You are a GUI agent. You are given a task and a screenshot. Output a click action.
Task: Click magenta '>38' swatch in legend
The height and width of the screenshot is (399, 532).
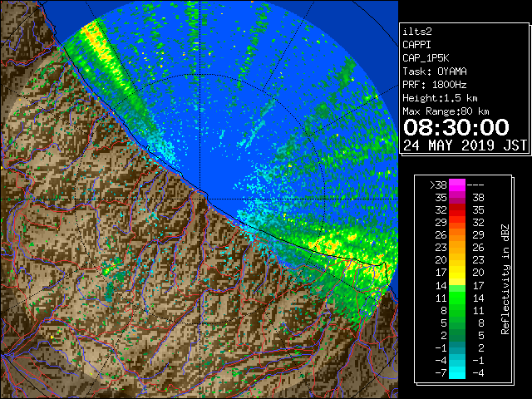click(457, 185)
